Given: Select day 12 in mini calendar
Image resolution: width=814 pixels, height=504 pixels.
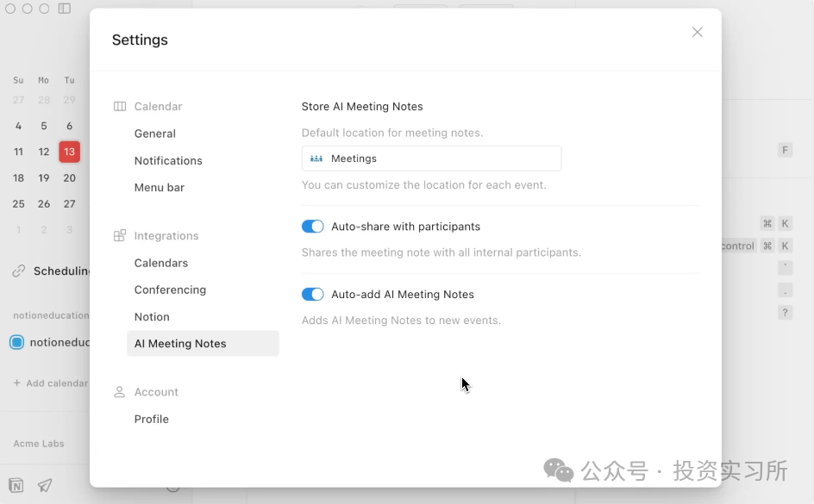Looking at the screenshot, I should tap(44, 152).
